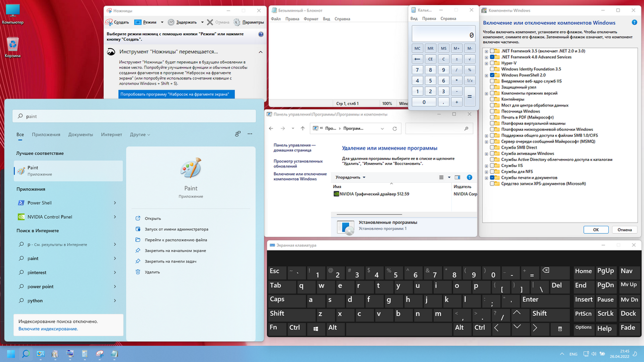
Task: Refresh the Control Panel address bar
Action: coord(396,129)
